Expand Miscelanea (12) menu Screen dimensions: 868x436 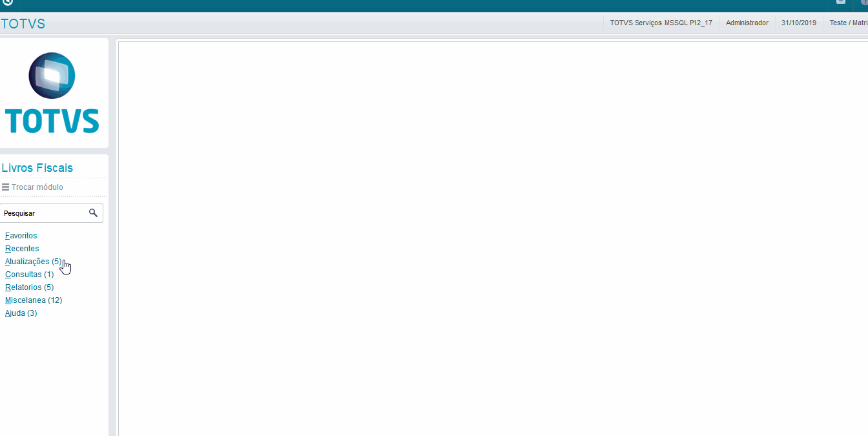tap(34, 300)
